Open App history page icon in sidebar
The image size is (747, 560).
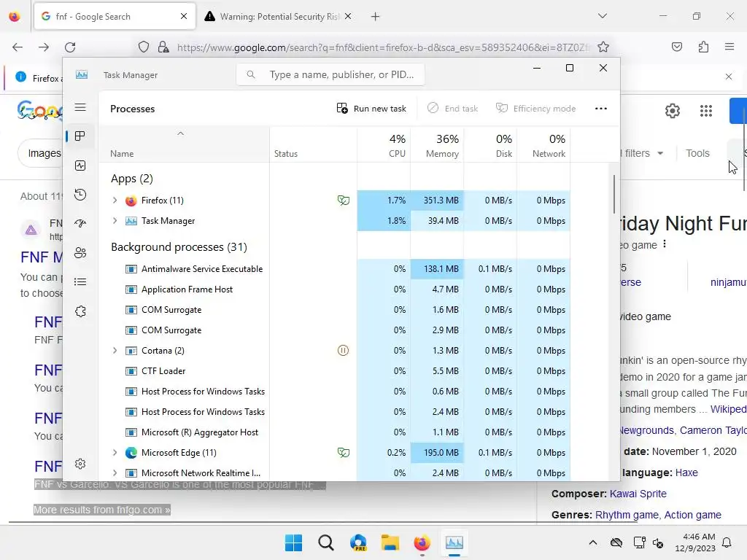tap(80, 194)
